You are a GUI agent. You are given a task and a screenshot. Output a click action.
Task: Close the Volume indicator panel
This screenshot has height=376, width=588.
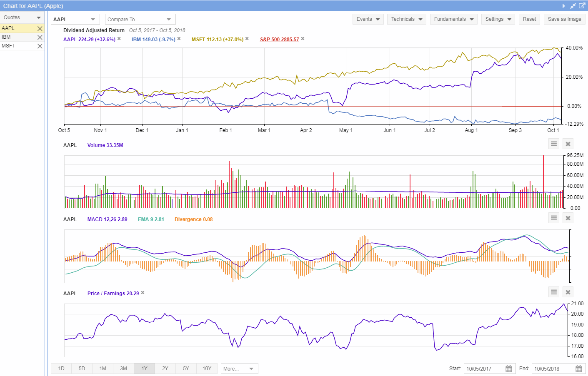pos(568,144)
